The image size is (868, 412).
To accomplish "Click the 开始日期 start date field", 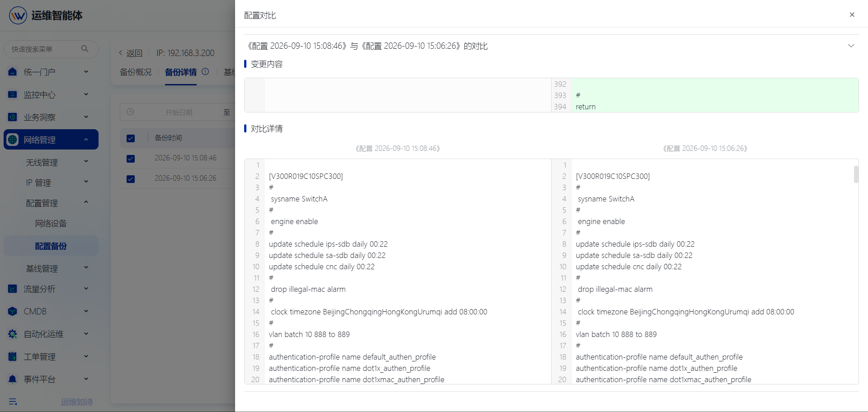I will coord(179,112).
